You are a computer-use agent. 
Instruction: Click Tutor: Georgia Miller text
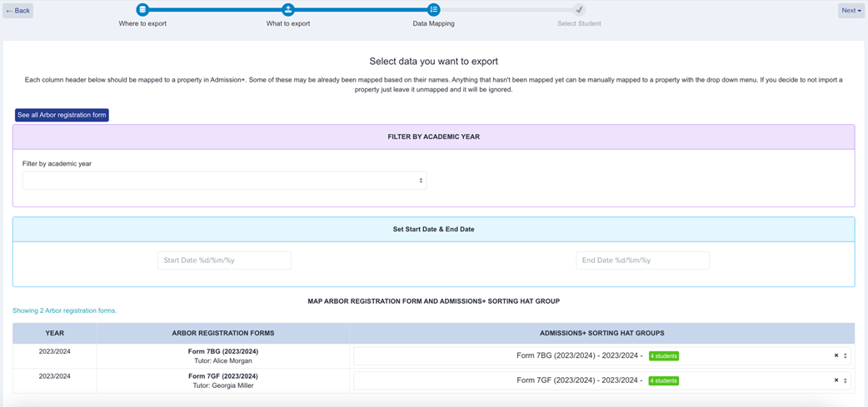click(x=223, y=385)
